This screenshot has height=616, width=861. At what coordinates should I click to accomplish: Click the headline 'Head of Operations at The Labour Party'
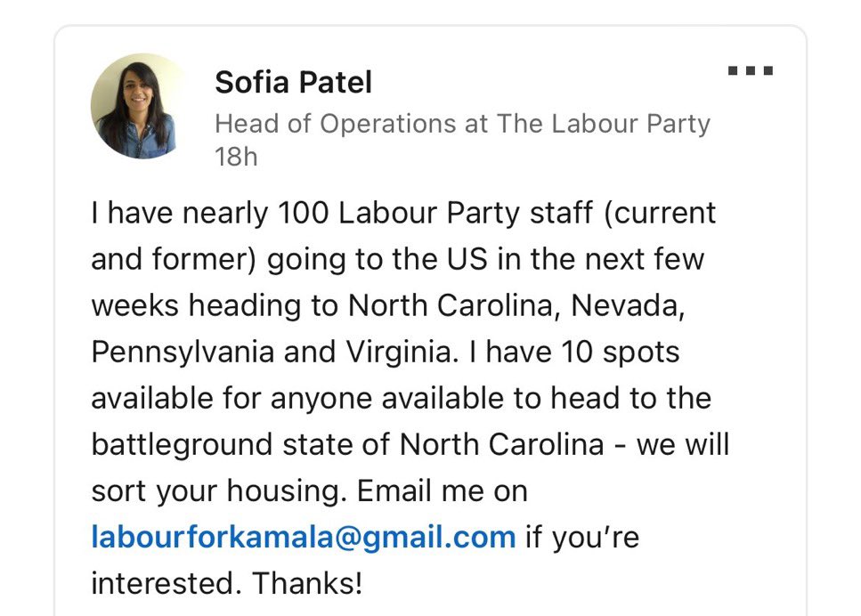point(462,123)
